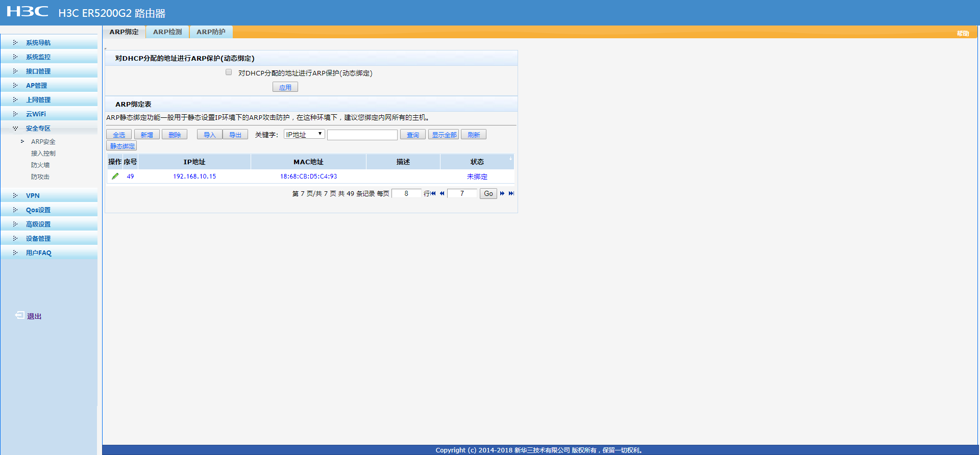Click the green pencil edit icon for row 49

115,176
